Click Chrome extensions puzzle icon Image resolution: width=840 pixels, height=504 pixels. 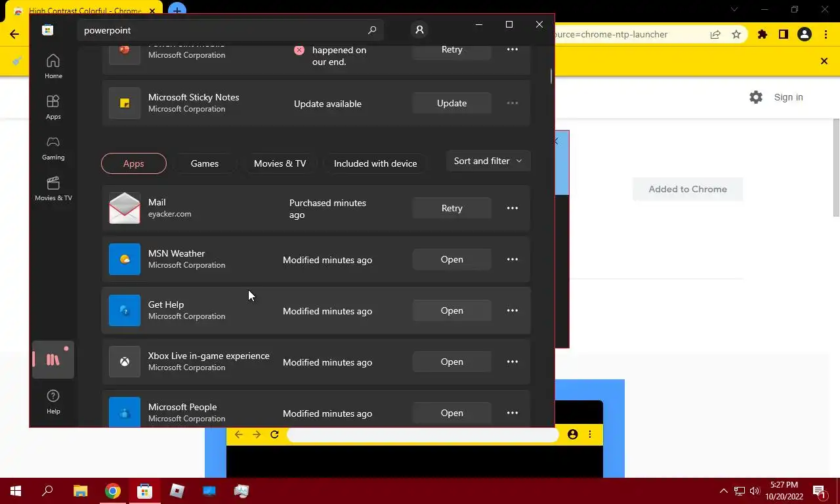point(763,34)
